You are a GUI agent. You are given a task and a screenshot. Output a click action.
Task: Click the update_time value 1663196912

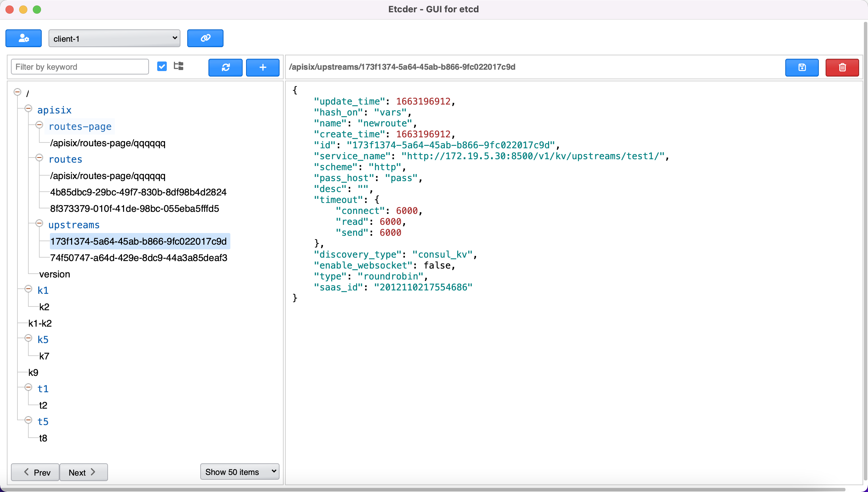point(423,101)
